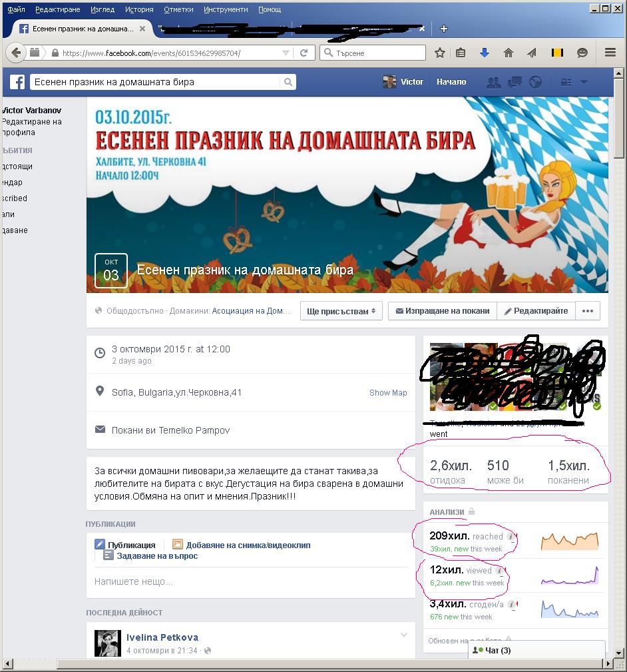Go to Firefox home page icon

point(508,53)
